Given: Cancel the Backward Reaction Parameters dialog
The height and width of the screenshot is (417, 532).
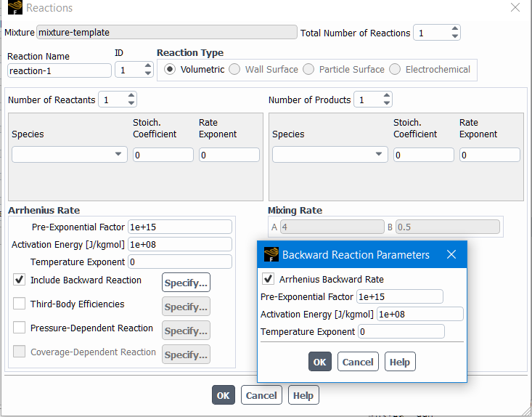Looking at the screenshot, I should point(358,362).
